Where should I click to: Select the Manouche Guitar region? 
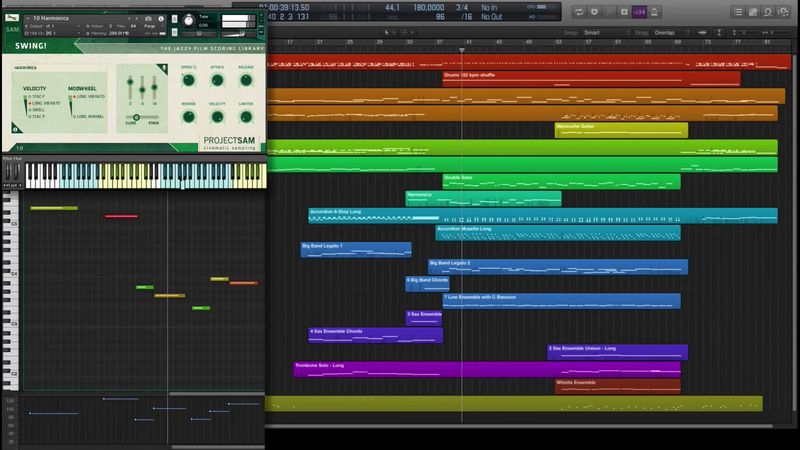(621, 130)
